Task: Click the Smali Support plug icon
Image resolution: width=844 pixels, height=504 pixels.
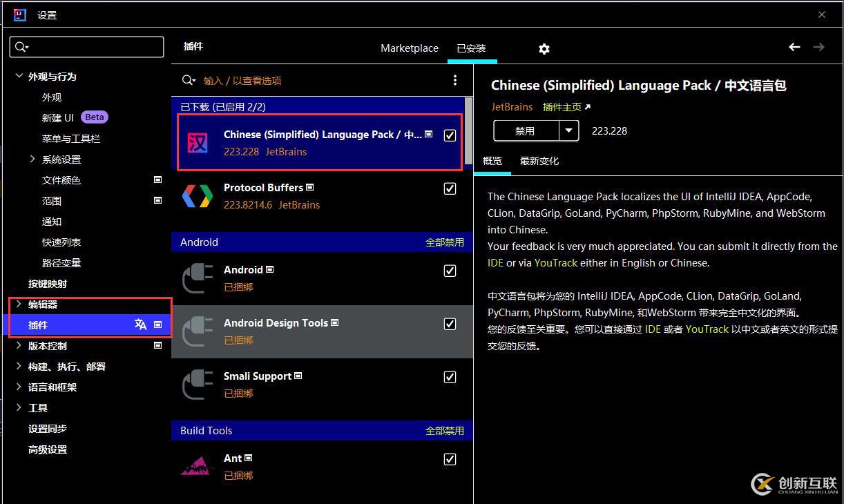Action: [198, 385]
